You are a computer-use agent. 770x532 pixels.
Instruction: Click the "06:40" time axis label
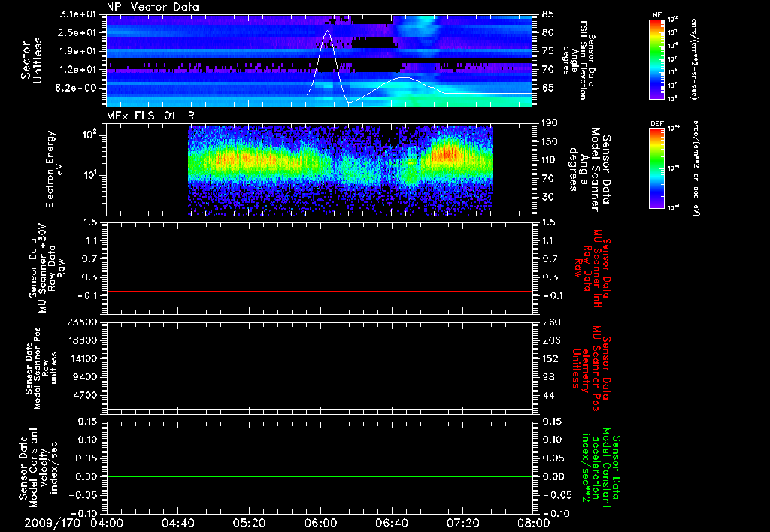(x=391, y=523)
